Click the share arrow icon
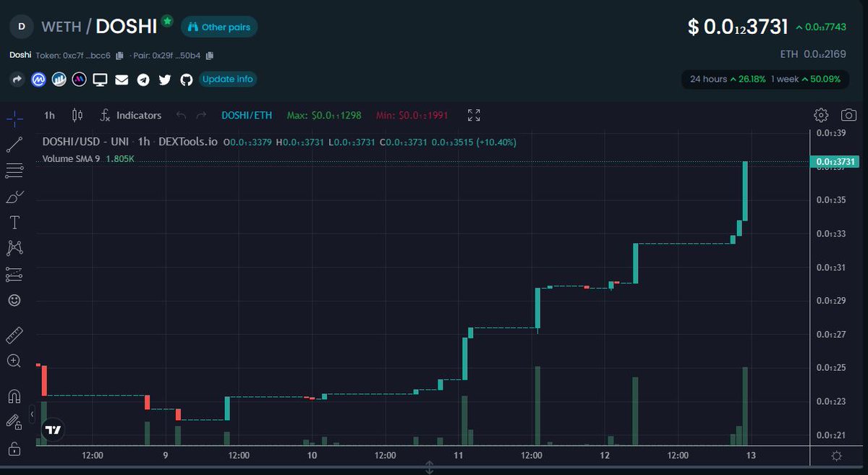The width and height of the screenshot is (868, 475). point(16,80)
